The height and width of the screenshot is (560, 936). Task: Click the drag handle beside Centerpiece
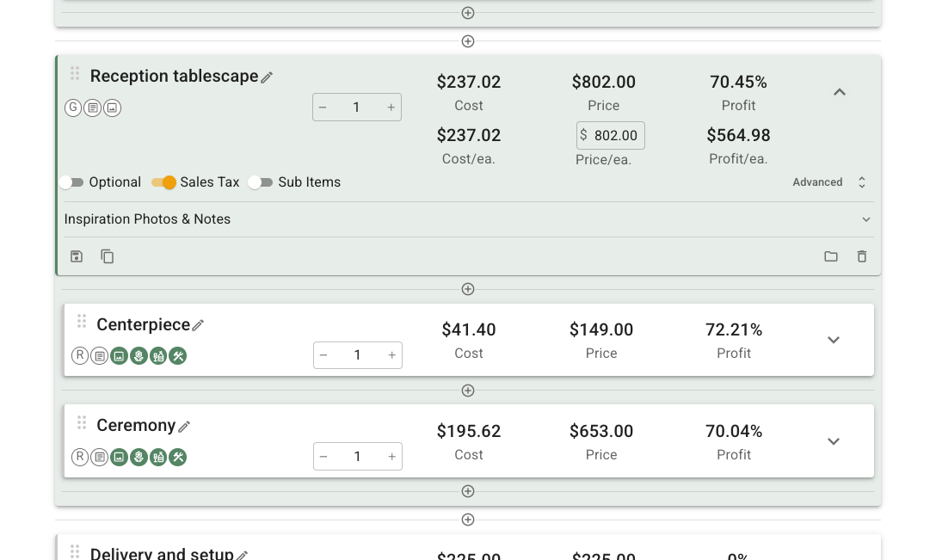[82, 322]
